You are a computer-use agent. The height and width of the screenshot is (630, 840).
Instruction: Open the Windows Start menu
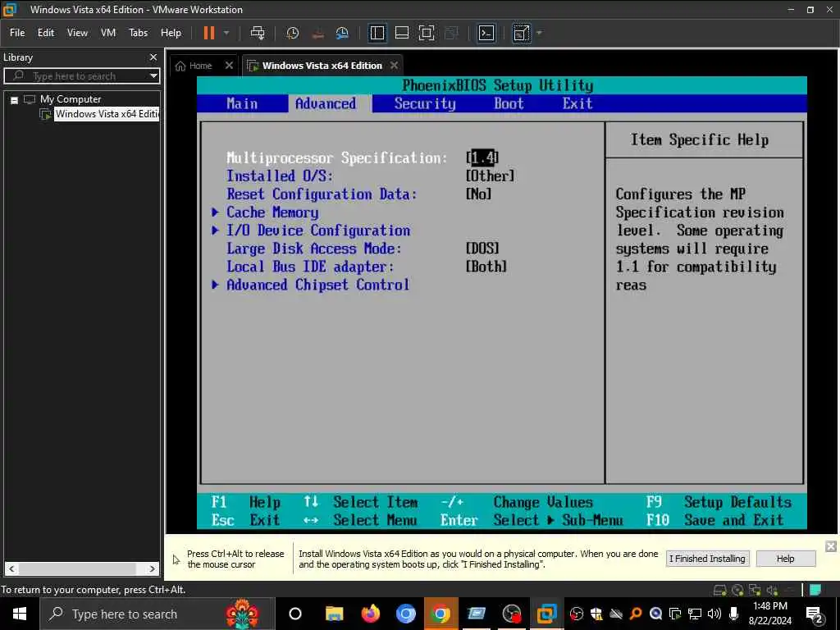(20, 614)
